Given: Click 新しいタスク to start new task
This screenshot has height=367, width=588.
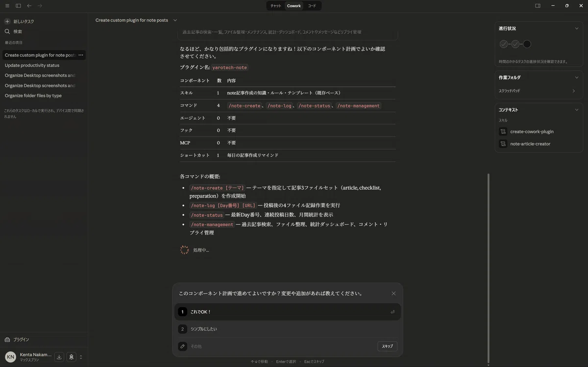Looking at the screenshot, I should coord(24,22).
